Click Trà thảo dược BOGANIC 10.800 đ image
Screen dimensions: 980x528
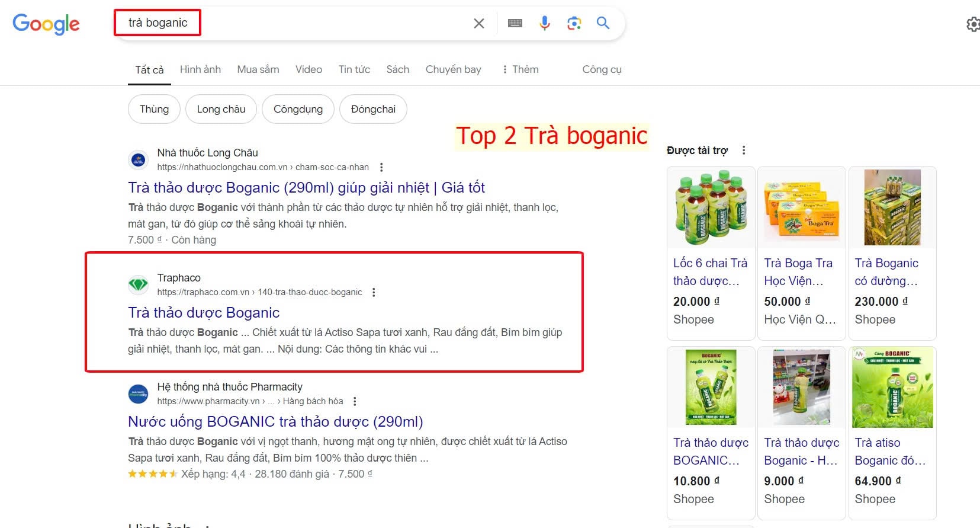pos(711,387)
